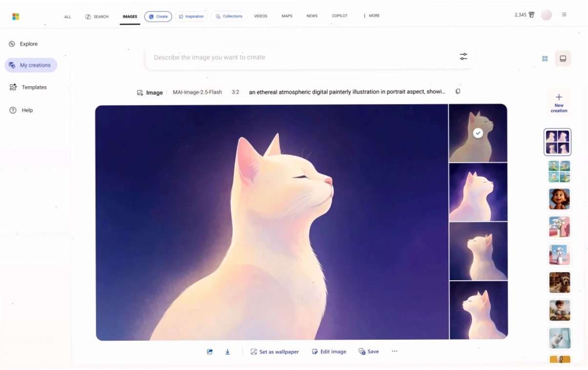Open Collections
The height and width of the screenshot is (370, 588).
pyautogui.click(x=229, y=16)
